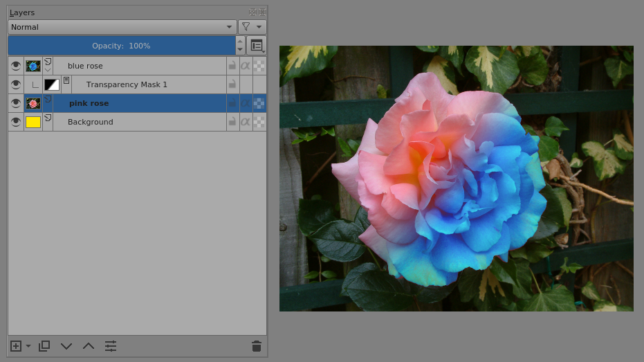Toggle inherit alpha on blue rose layer
Viewport: 644px width, 362px height.
[x=246, y=66]
